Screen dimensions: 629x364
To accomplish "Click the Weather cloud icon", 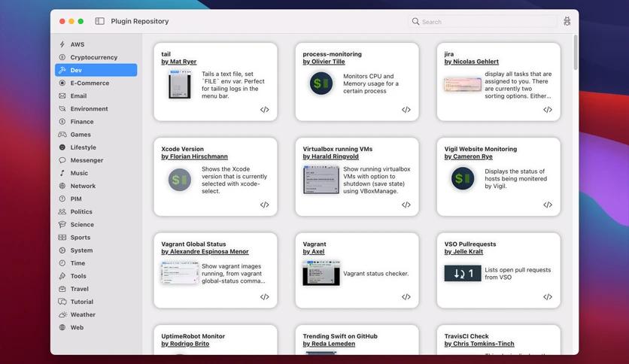I will coord(62,314).
